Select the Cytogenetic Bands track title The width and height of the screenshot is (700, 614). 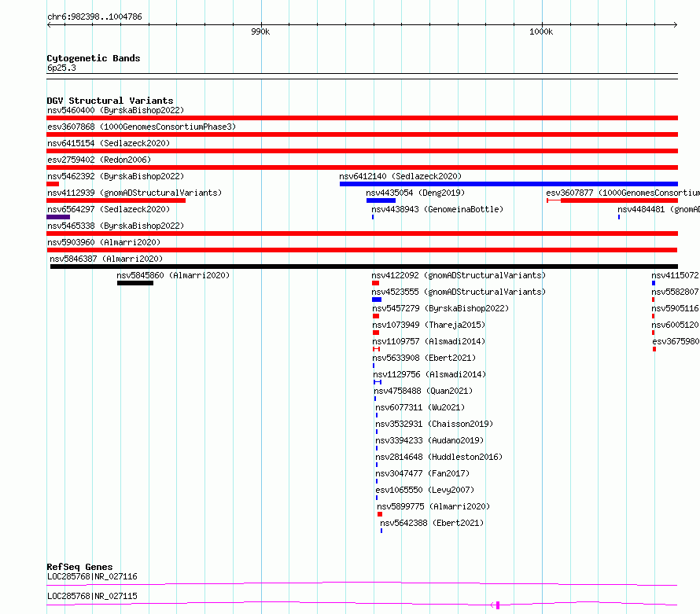tap(94, 58)
